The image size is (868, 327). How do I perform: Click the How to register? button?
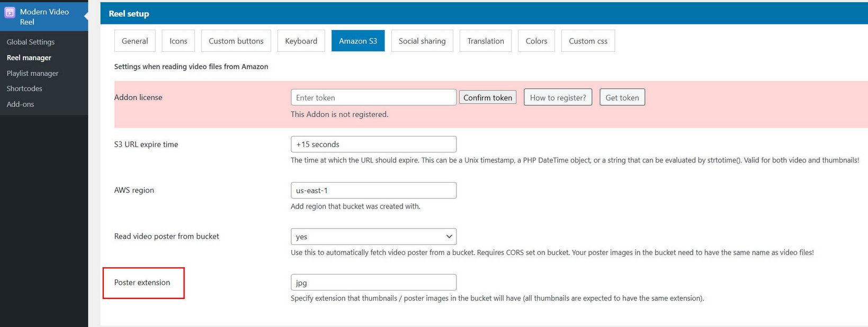558,97
